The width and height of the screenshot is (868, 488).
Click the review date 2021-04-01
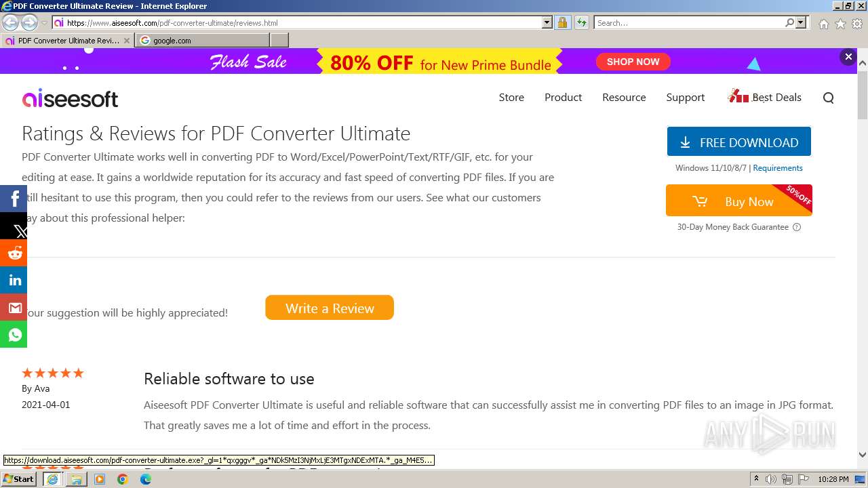click(x=45, y=405)
